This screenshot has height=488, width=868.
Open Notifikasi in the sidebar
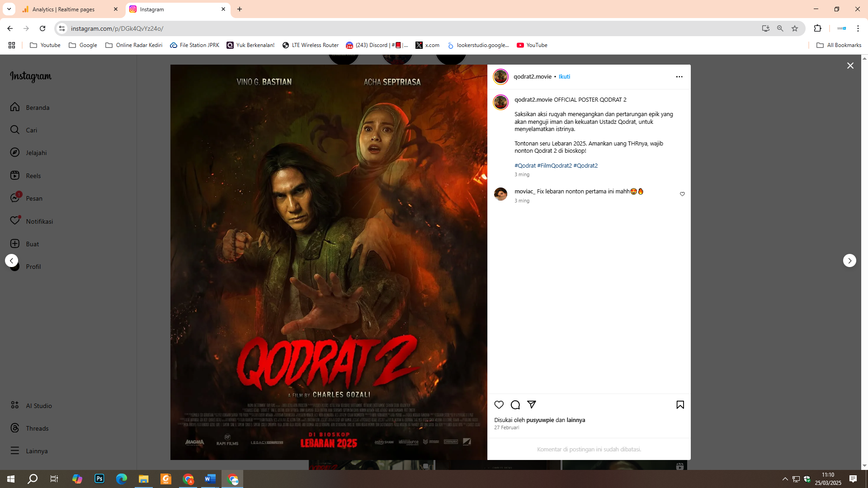pos(32,221)
